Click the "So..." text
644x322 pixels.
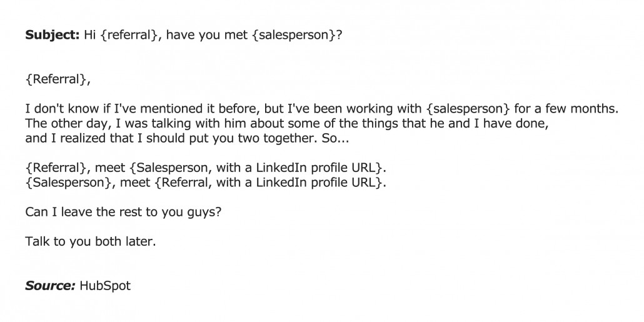coord(335,138)
